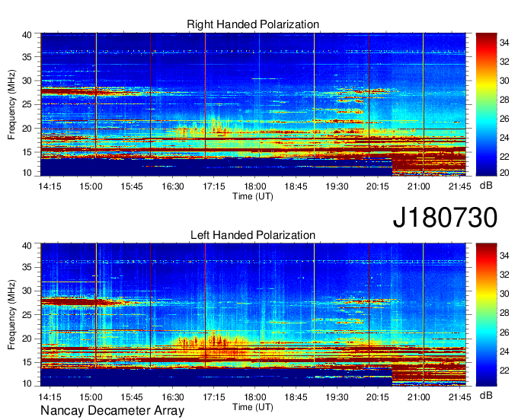Click the 40 MHz tick of Right Handed plot

coord(27,35)
